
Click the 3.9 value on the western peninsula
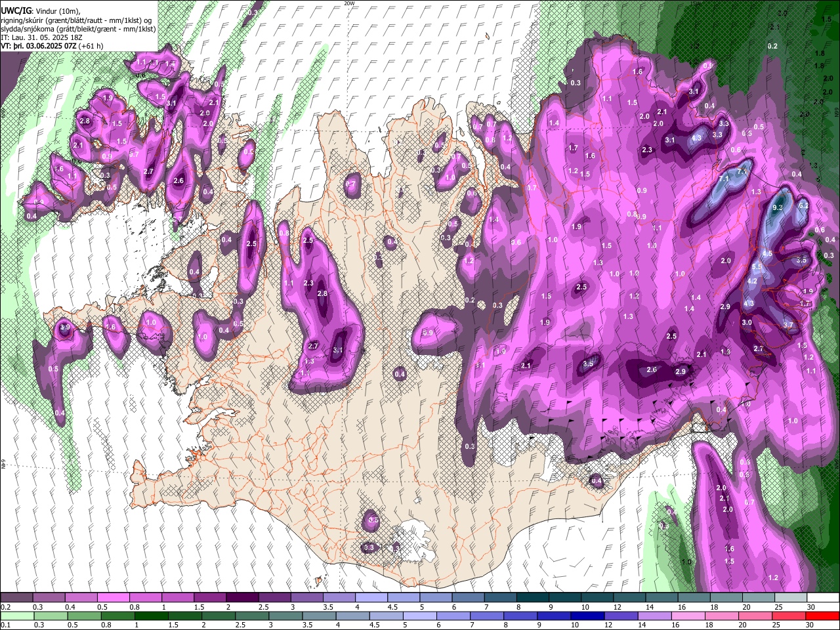64,327
